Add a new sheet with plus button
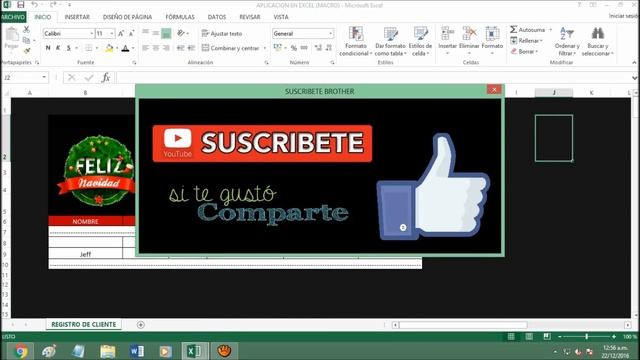The image size is (640, 360). [x=141, y=325]
